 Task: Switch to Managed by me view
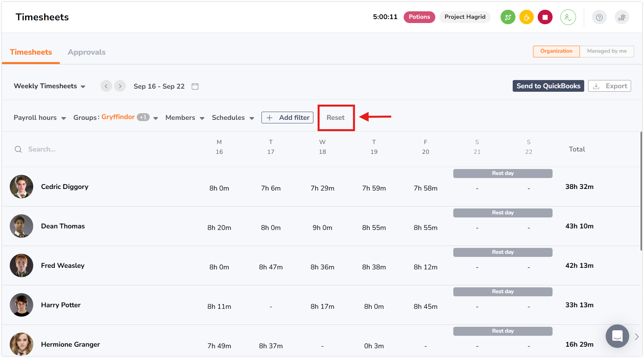[606, 51]
